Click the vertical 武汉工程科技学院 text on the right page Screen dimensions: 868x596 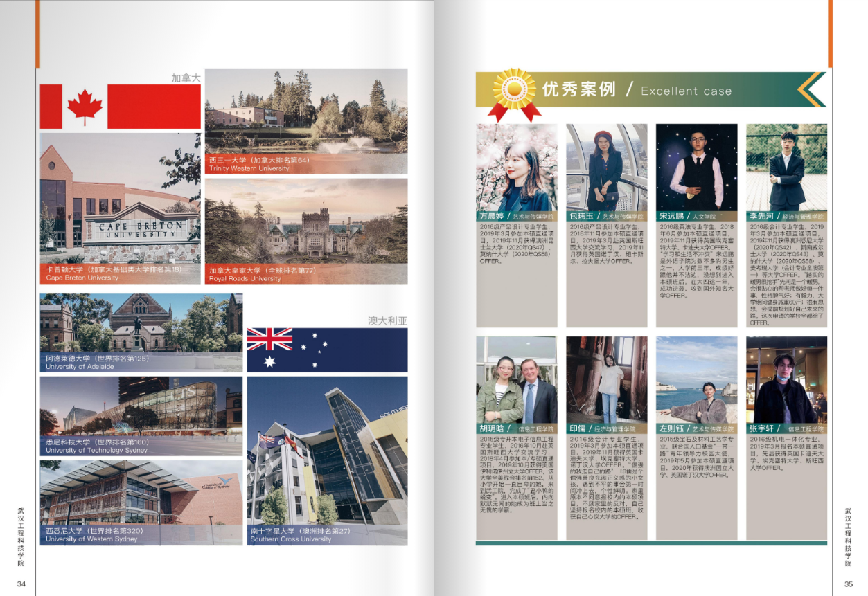coord(848,537)
